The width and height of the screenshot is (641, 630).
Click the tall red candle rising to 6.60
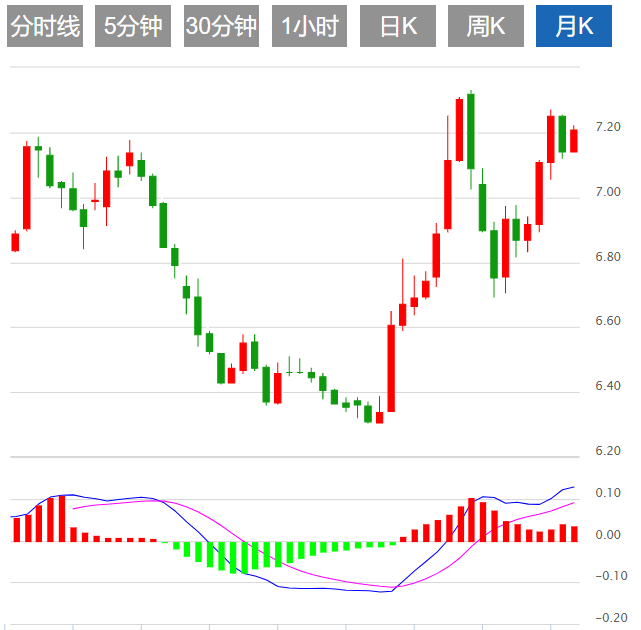point(391,367)
